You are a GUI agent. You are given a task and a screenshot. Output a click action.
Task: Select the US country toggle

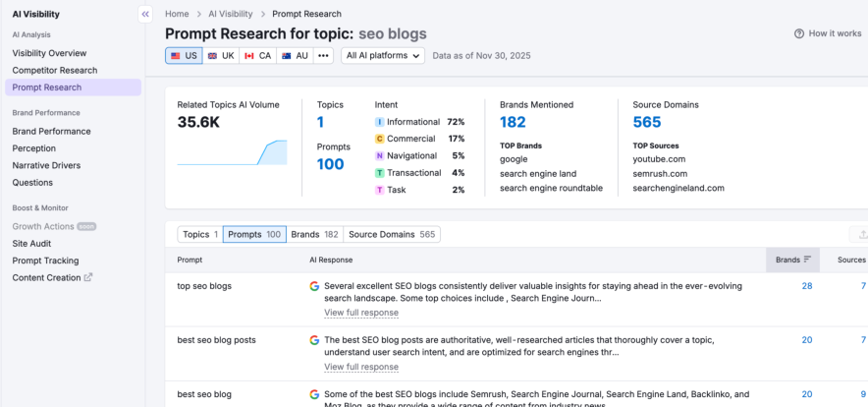click(184, 55)
